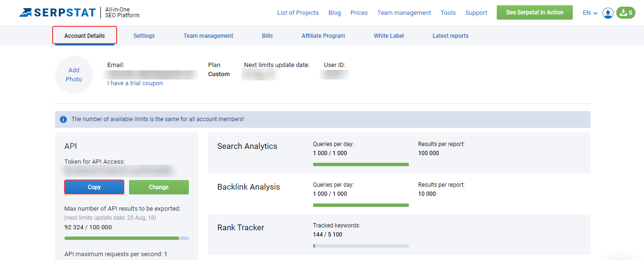Open the Team management tab

208,36
